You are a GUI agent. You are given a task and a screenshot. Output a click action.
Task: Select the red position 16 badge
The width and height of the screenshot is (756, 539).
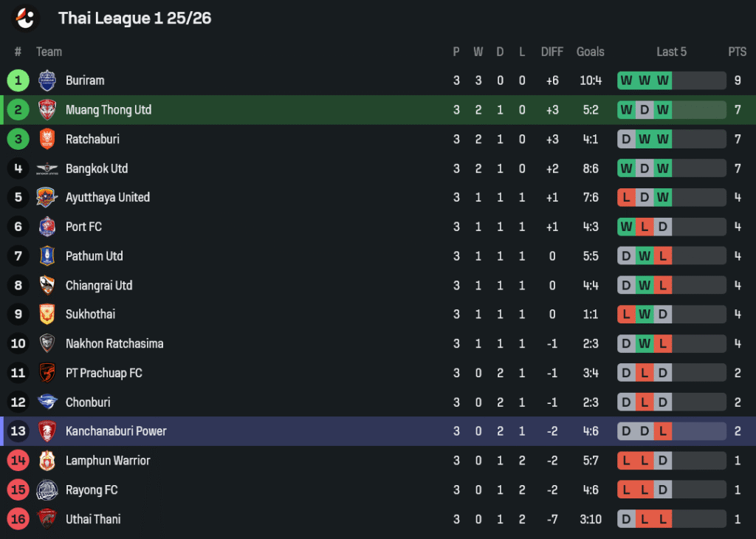pyautogui.click(x=18, y=519)
